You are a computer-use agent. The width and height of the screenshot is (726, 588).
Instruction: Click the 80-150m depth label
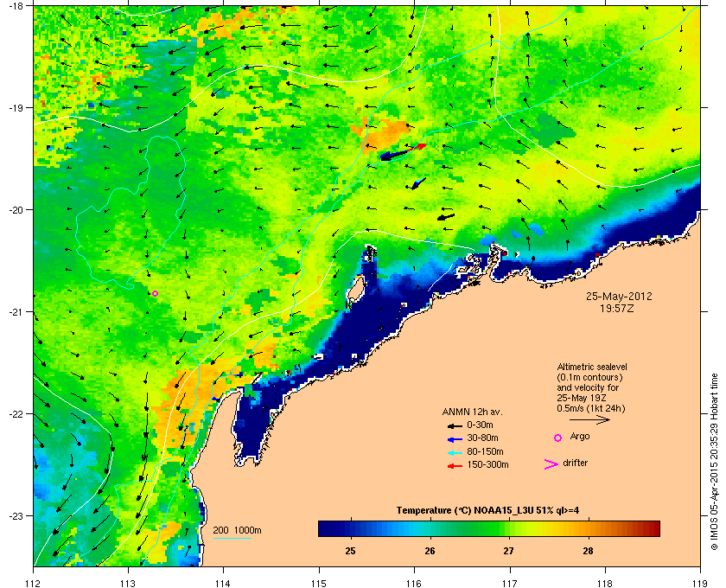(x=485, y=451)
